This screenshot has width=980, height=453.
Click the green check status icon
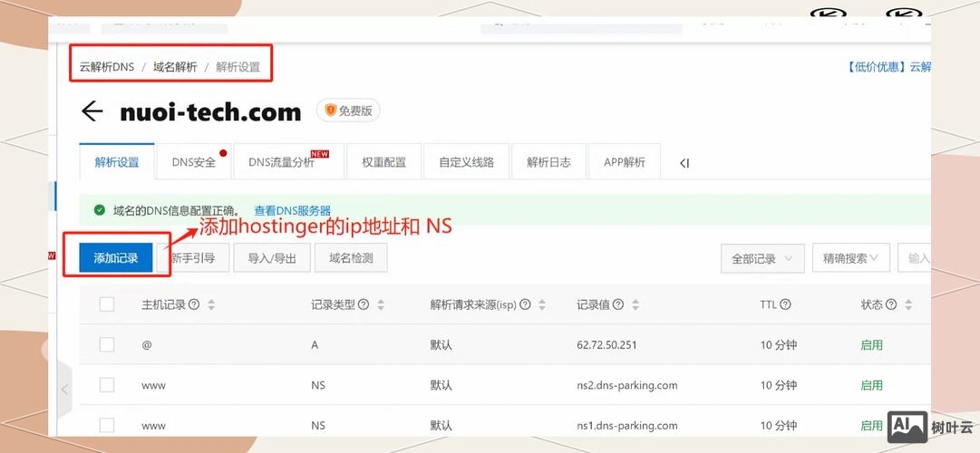100,210
